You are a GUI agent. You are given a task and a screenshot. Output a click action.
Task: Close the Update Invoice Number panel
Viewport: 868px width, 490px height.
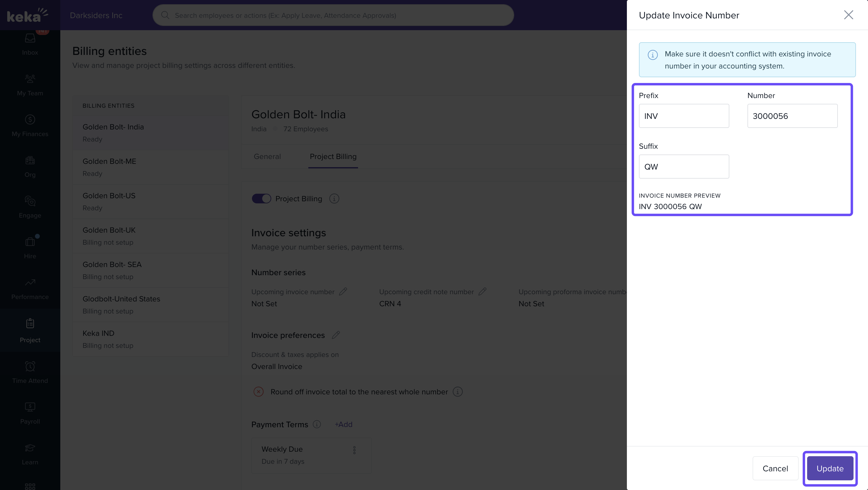click(848, 15)
